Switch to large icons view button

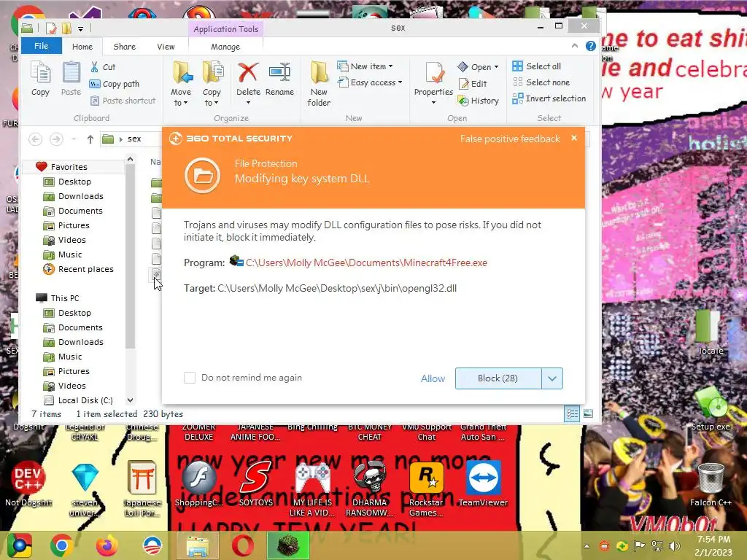pos(589,414)
